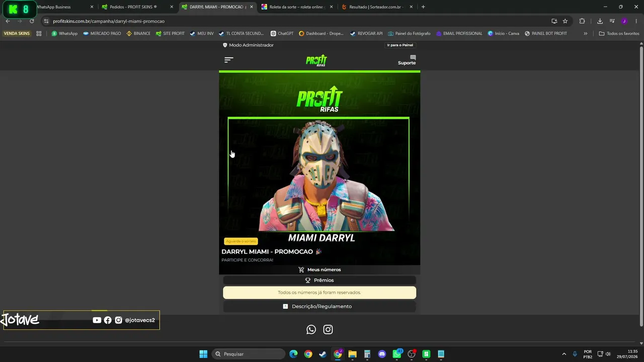Open File Explorer from the taskbar
Image resolution: width=644 pixels, height=362 pixels.
tap(352, 354)
